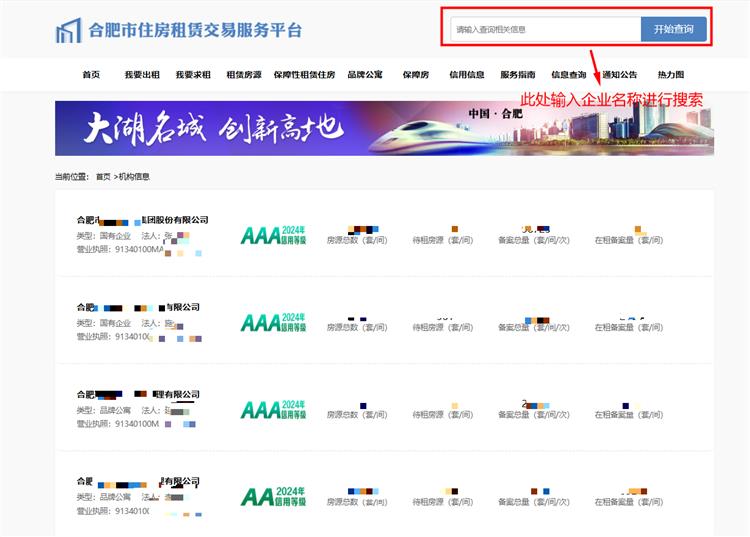Image resolution: width=750 pixels, height=537 pixels.
Task: Open the first company name ending 集团股份有限公司
Action: 143,220
